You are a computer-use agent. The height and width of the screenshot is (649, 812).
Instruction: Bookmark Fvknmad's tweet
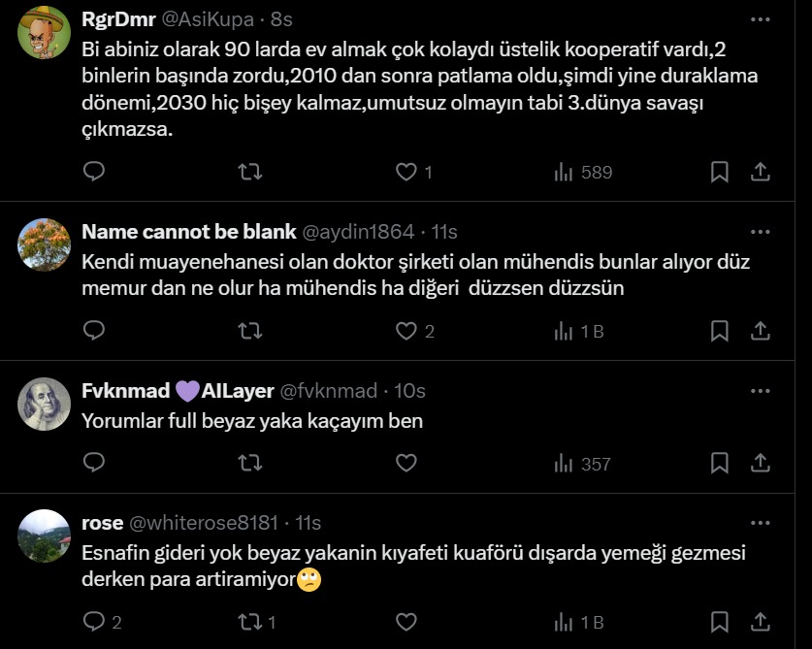[x=719, y=464]
